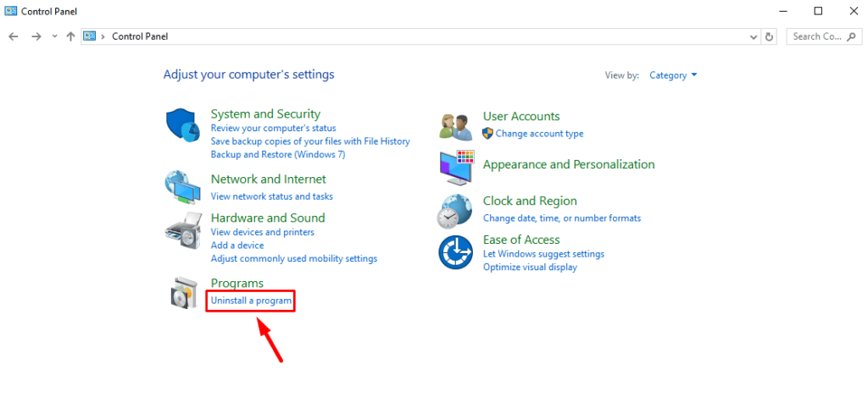The image size is (868, 403).
Task: Open the System and Security category
Action: tap(265, 114)
